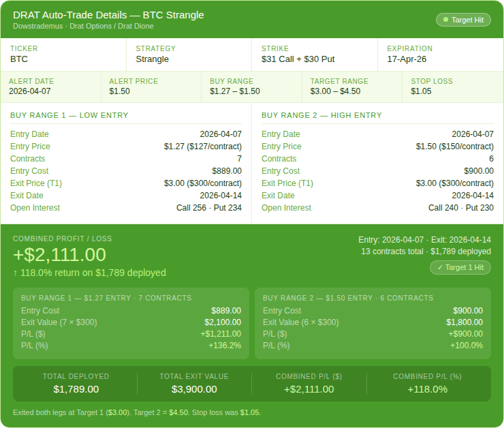Viewport: 504px width, 428px height.
Task: Click the Target Hit status badge
Action: (x=463, y=20)
